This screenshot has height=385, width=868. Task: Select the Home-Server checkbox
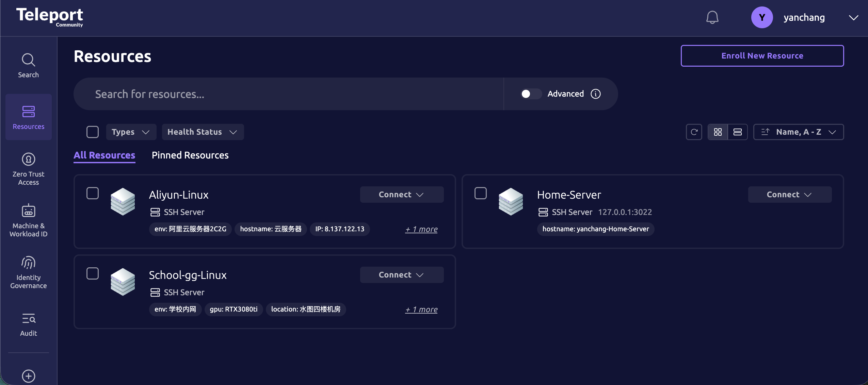[480, 193]
